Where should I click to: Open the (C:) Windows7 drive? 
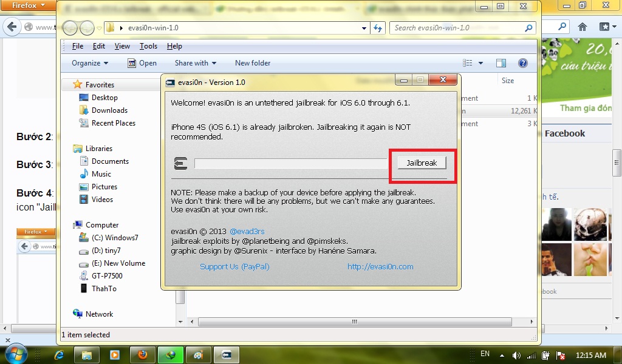(x=115, y=238)
